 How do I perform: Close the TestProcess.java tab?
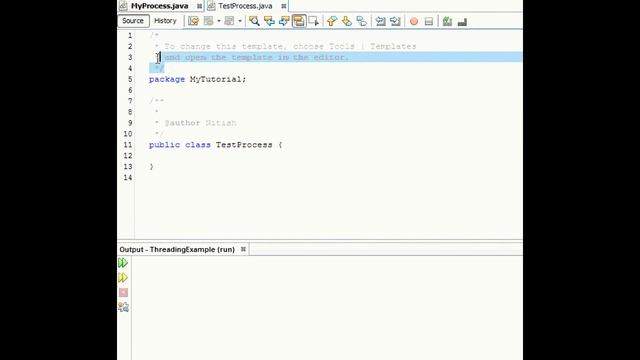(x=284, y=6)
